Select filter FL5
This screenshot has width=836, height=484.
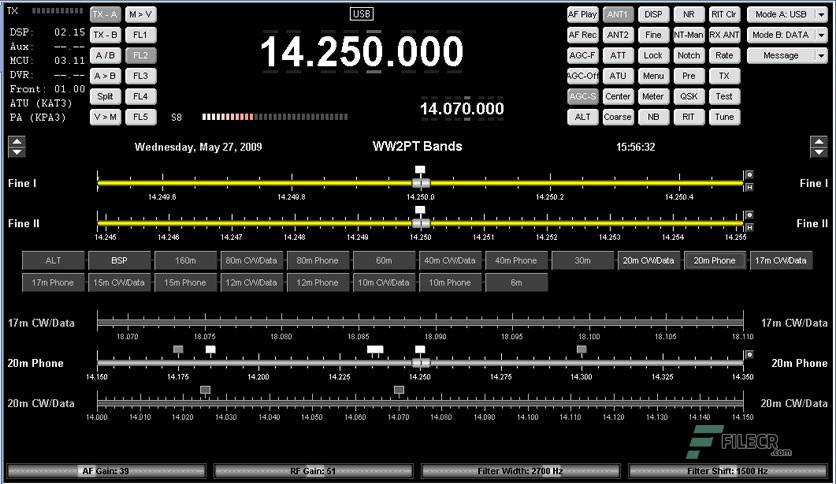click(x=141, y=117)
